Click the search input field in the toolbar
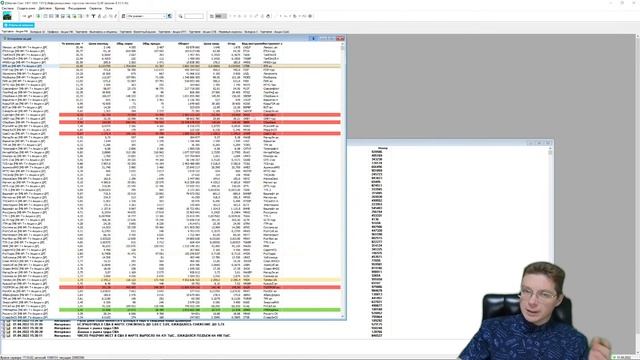Image resolution: width=640 pixels, height=360 pixels. (x=194, y=16)
